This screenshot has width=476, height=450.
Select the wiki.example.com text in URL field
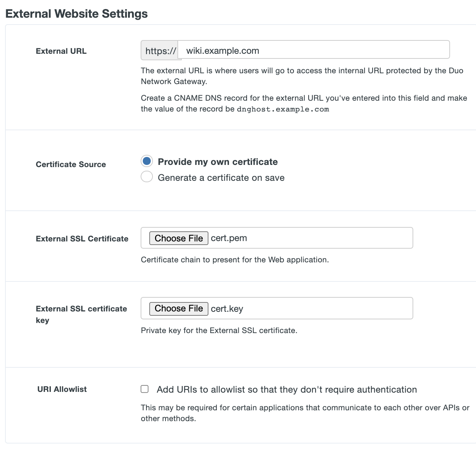222,51
